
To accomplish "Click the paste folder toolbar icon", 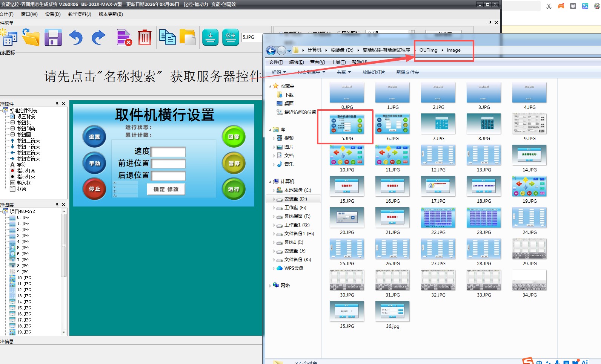I will (188, 37).
